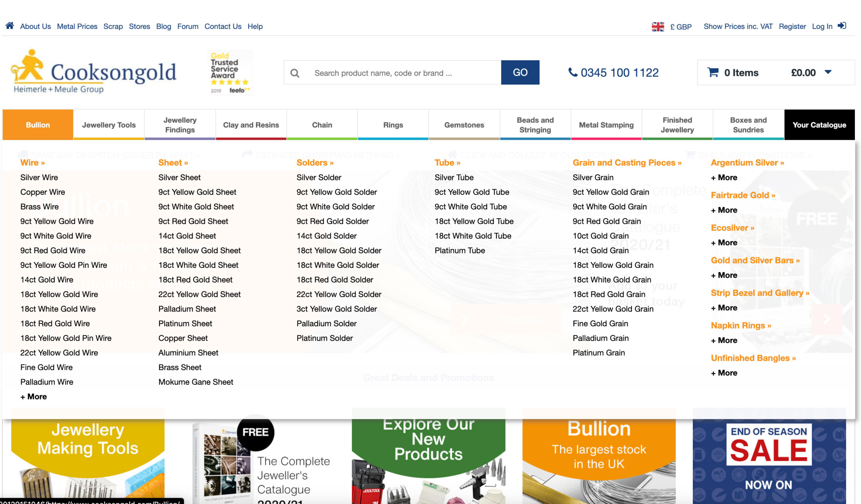The image size is (861, 504).
Task: Open the End of Season Sale banner
Action: pos(769,456)
